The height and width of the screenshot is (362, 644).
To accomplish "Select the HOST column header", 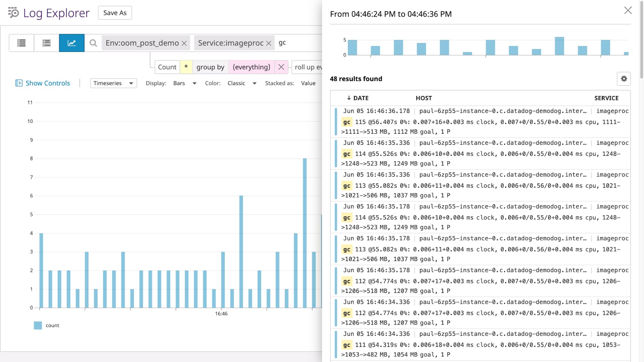I will 424,98.
